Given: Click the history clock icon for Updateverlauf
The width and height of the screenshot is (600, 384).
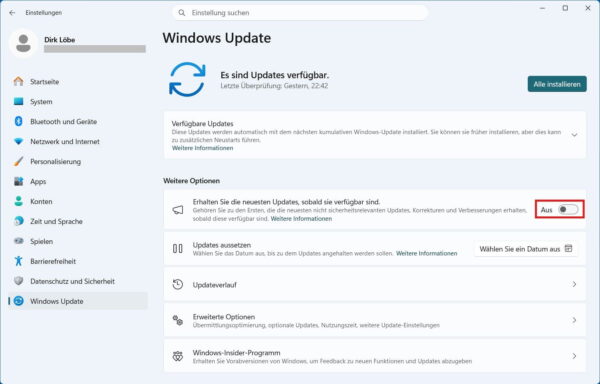Looking at the screenshot, I should pyautogui.click(x=178, y=284).
